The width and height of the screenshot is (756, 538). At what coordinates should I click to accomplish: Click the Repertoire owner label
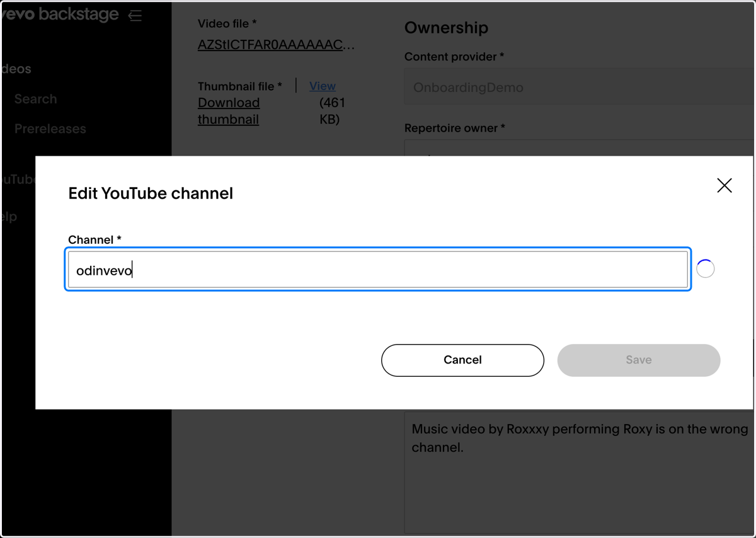[455, 128]
